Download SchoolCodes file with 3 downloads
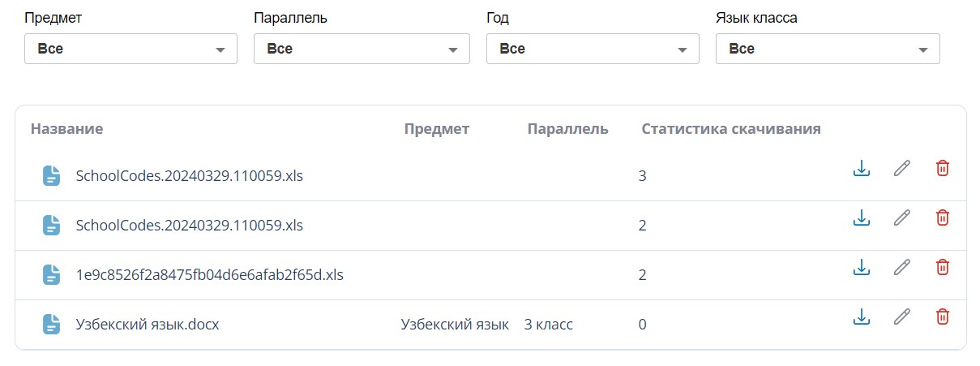Image resolution: width=980 pixels, height=366 pixels. [x=862, y=168]
